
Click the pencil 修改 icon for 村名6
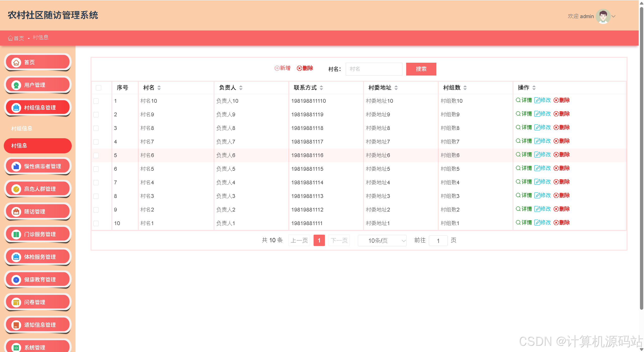click(x=537, y=155)
